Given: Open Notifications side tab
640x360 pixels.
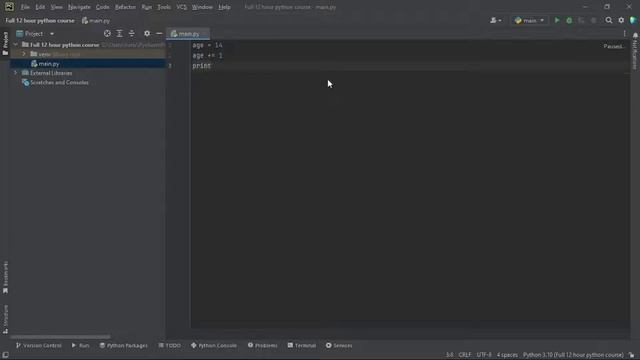Looking at the screenshot, I should [x=635, y=51].
